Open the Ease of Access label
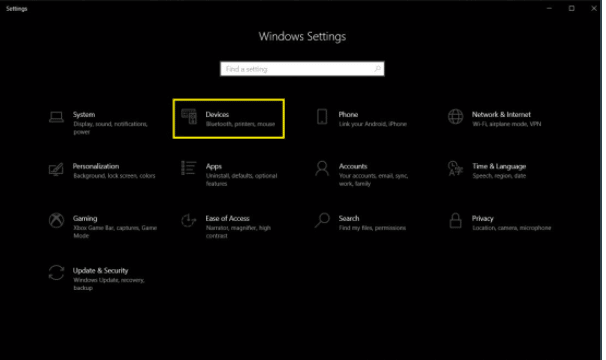Screen dimensions: 606x360 pos(228,218)
